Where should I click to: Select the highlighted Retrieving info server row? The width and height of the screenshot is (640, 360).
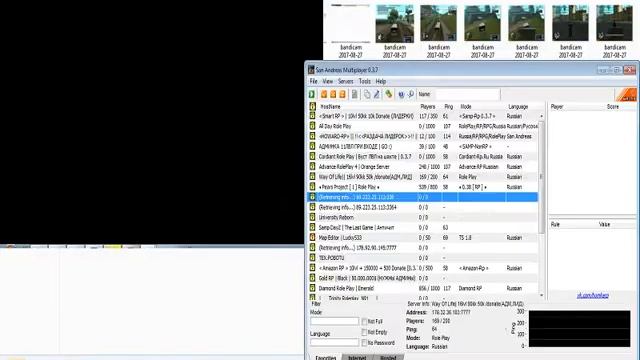coord(422,197)
